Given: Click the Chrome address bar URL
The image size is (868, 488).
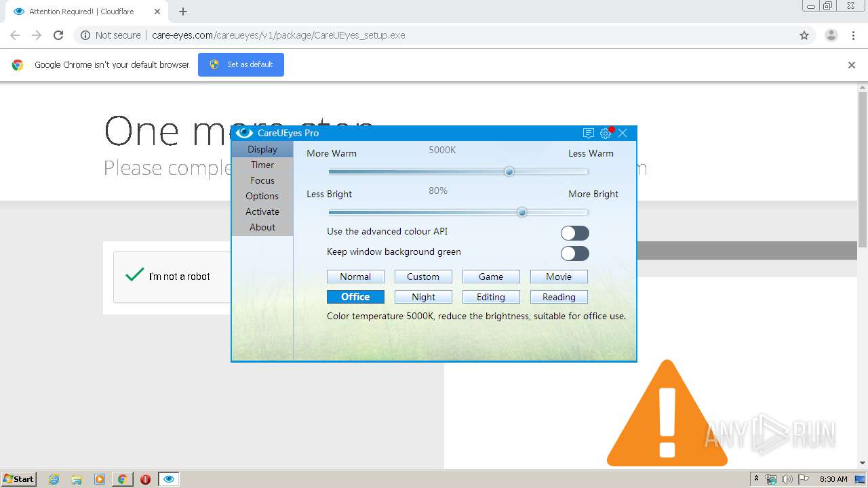Looking at the screenshot, I should click(279, 35).
